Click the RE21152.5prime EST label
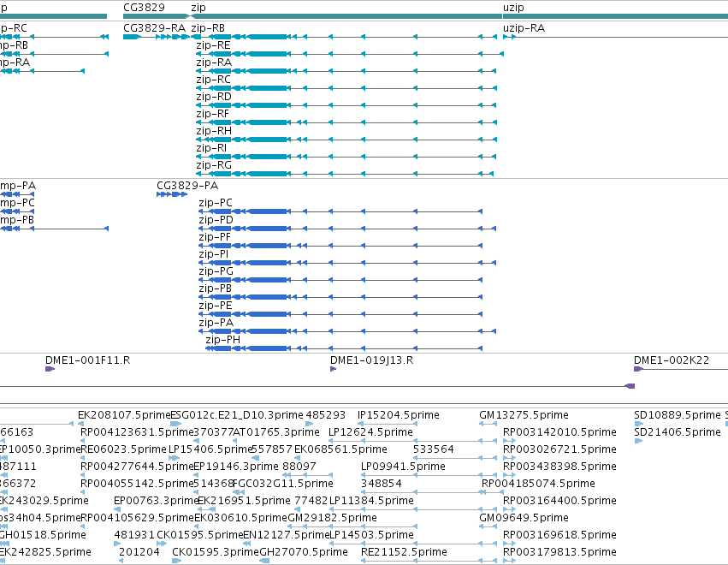Viewport: 728px width, 565px height. 404,552
